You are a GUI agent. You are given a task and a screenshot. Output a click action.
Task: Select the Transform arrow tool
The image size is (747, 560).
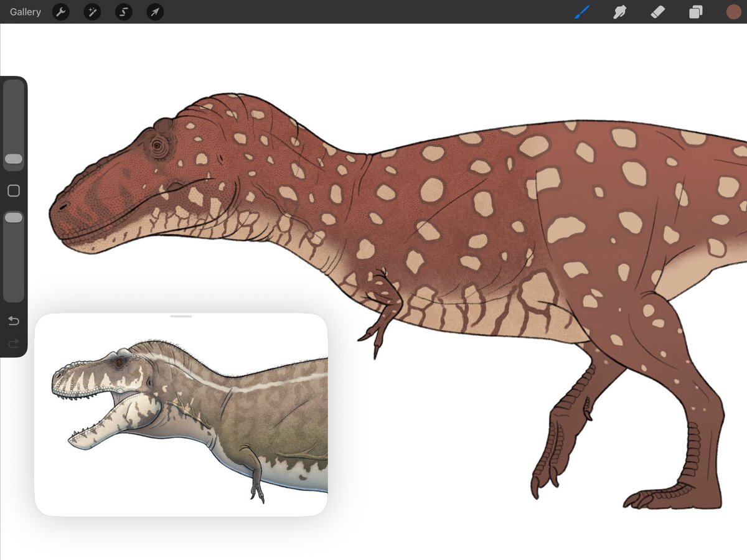(x=155, y=12)
